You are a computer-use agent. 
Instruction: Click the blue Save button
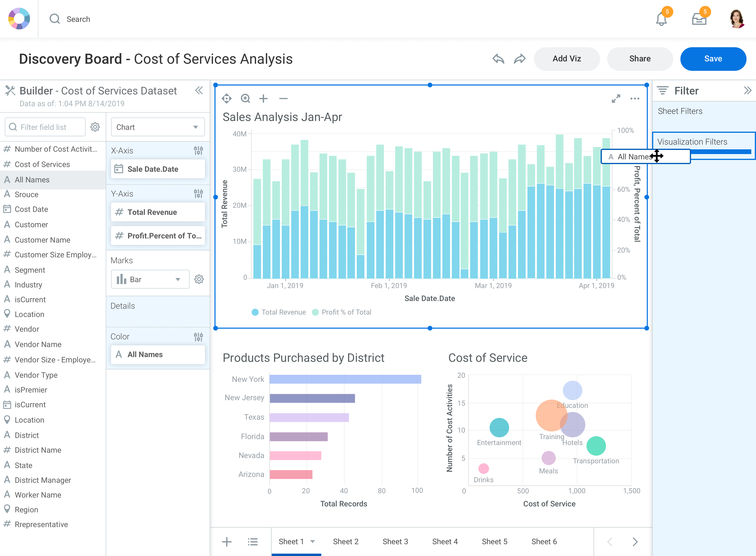713,59
